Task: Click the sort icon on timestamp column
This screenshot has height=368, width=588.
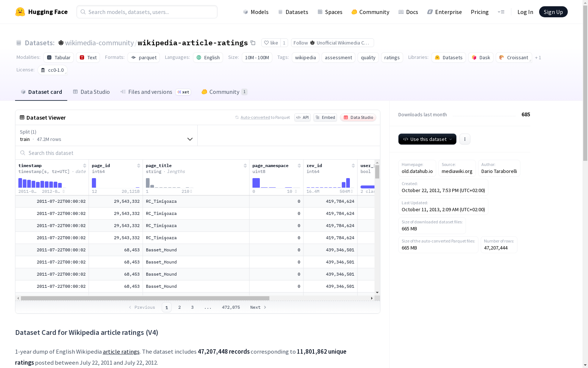Action: 85,166
